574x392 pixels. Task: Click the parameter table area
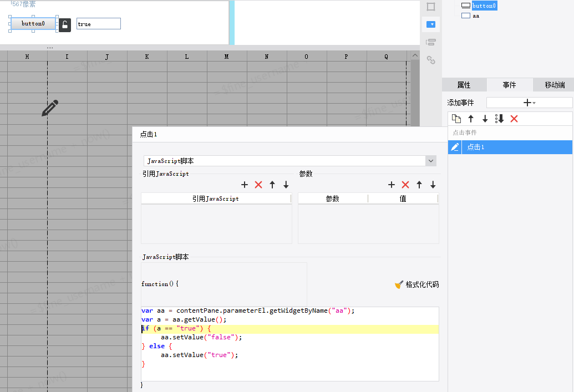pyautogui.click(x=368, y=223)
